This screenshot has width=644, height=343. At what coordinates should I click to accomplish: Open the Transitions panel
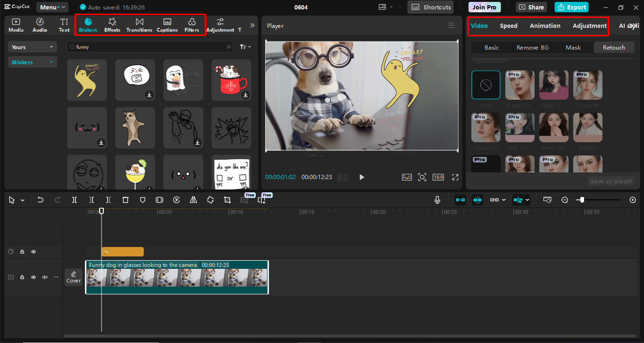139,25
